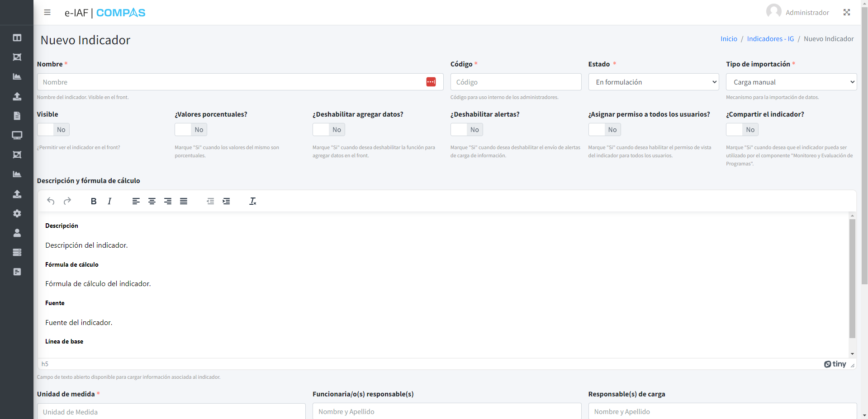Increase indent in the editor
868x419 pixels.
pos(226,201)
